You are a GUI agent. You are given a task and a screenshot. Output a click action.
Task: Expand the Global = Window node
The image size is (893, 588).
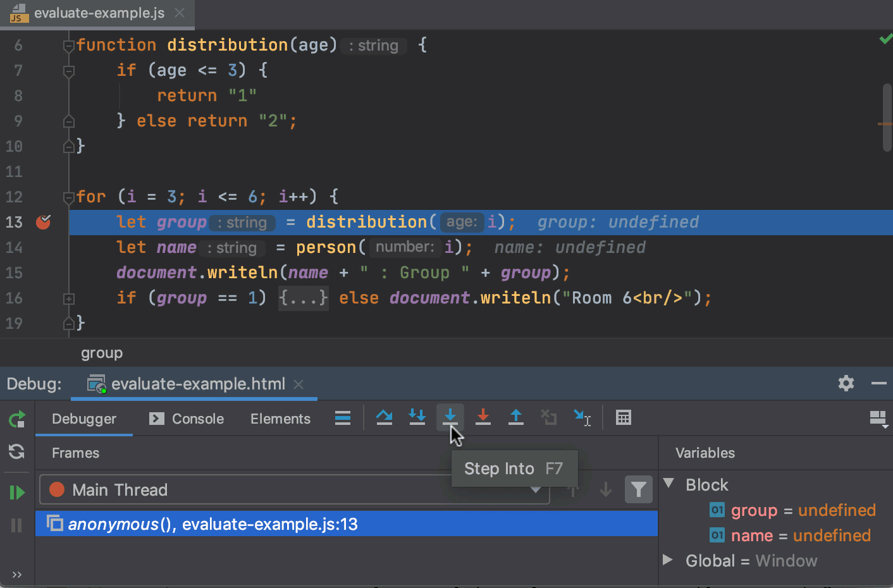pyautogui.click(x=667, y=560)
